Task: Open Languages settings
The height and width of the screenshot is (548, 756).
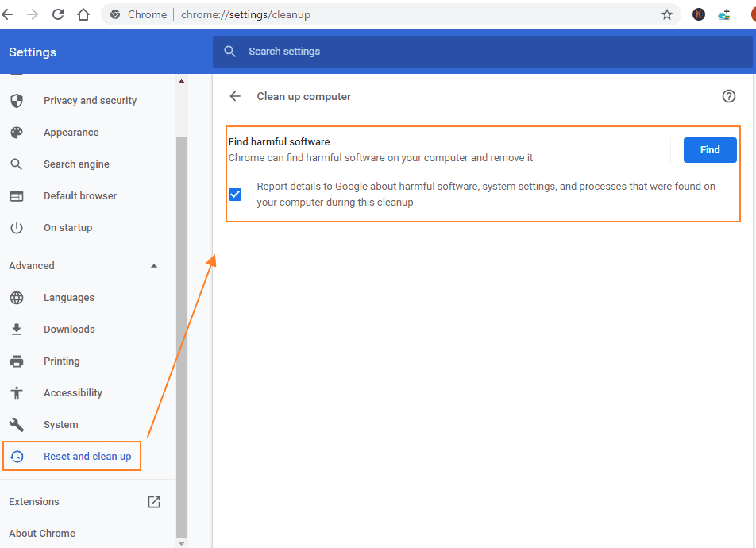Action: point(68,298)
